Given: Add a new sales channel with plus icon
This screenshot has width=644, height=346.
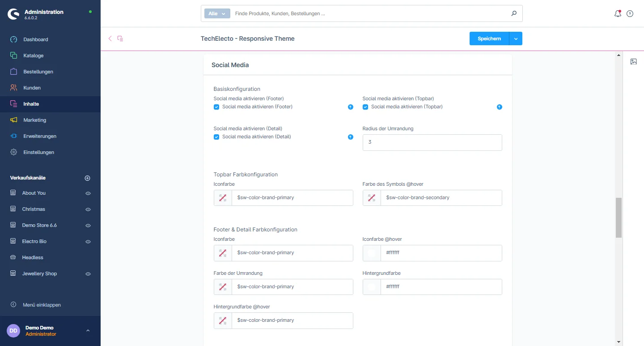Looking at the screenshot, I should tap(88, 178).
